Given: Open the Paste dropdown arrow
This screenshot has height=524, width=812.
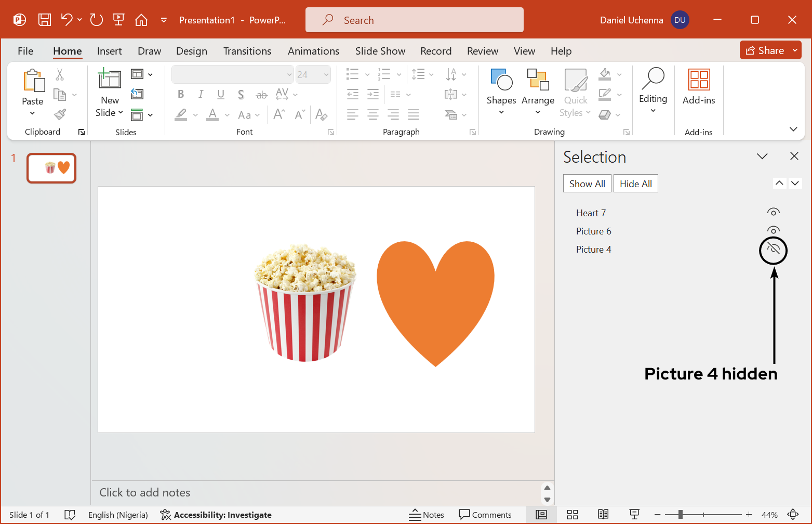Looking at the screenshot, I should coord(32,112).
